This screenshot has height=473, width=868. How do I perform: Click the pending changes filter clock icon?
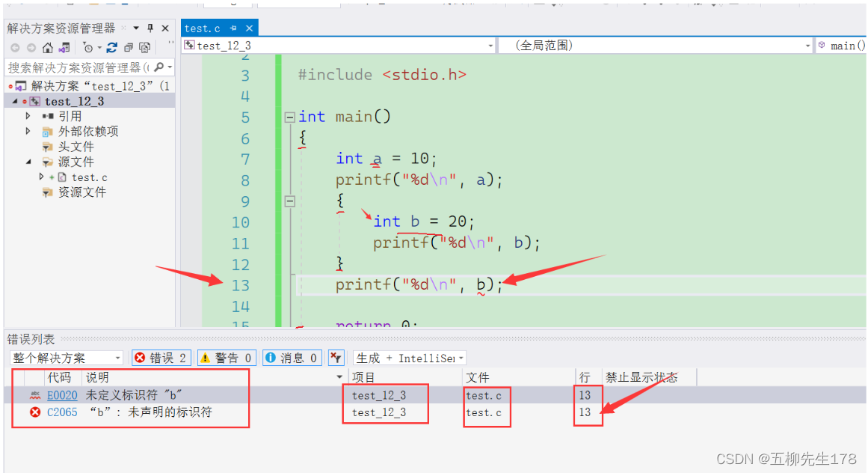point(87,48)
